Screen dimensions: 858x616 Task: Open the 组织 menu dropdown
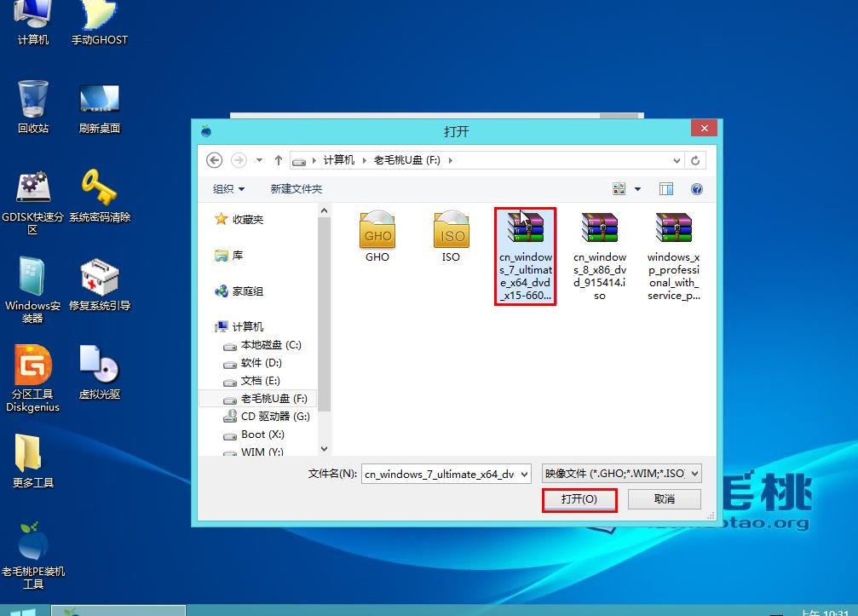[x=227, y=188]
